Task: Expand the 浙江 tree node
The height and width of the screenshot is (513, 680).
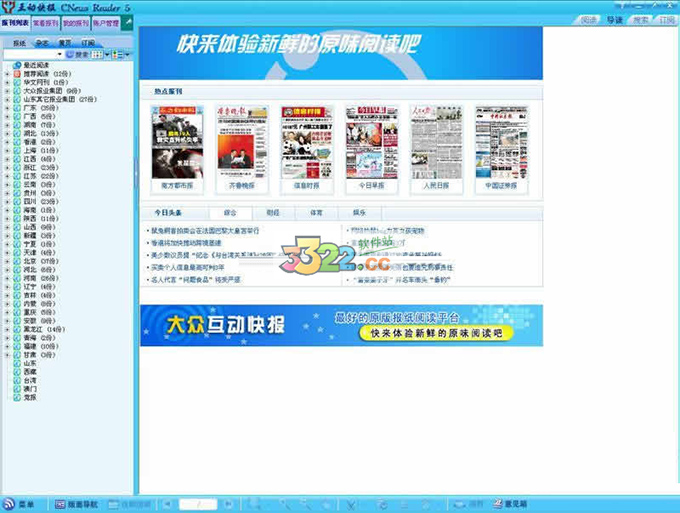Action: click(7, 168)
